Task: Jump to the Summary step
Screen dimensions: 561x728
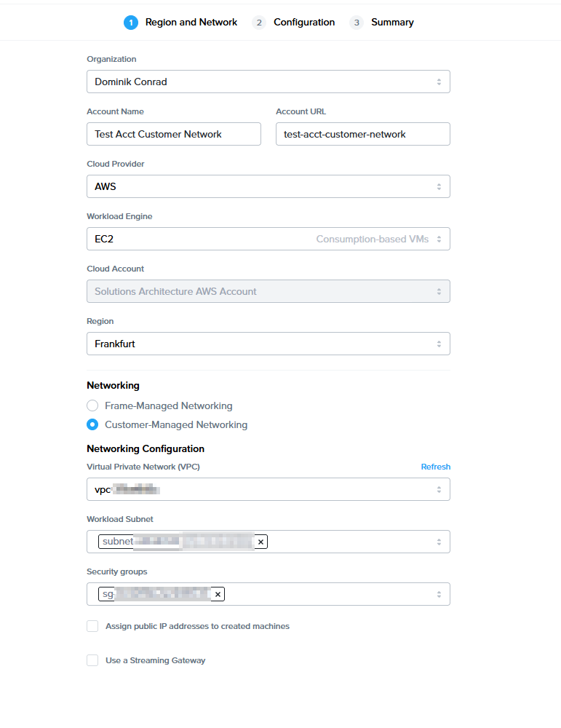Action: click(x=392, y=23)
